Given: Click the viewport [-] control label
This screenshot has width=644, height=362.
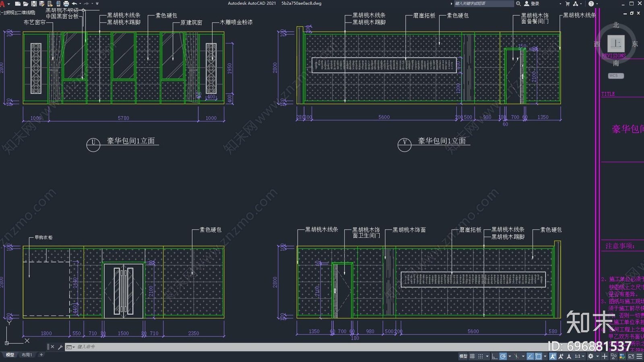Looking at the screenshot, I should pyautogui.click(x=2, y=12).
